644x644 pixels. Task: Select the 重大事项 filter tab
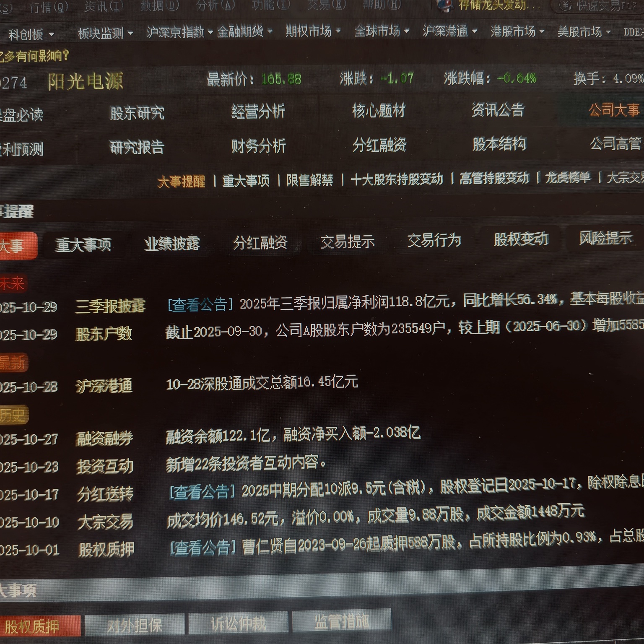[x=83, y=244]
